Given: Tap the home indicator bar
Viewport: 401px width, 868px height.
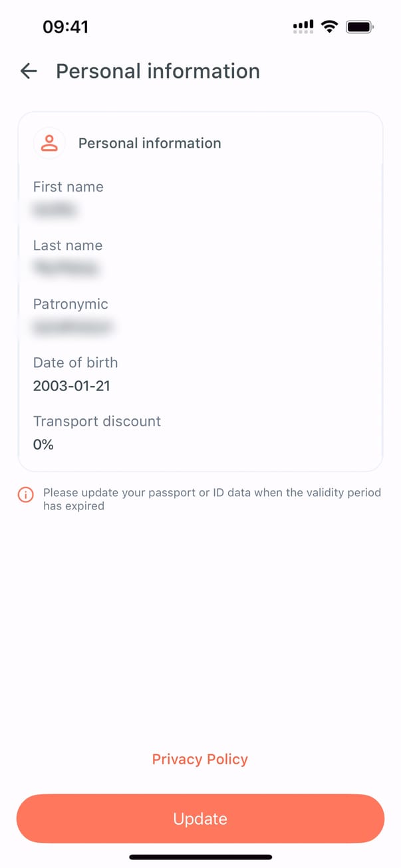Looking at the screenshot, I should 200,857.
